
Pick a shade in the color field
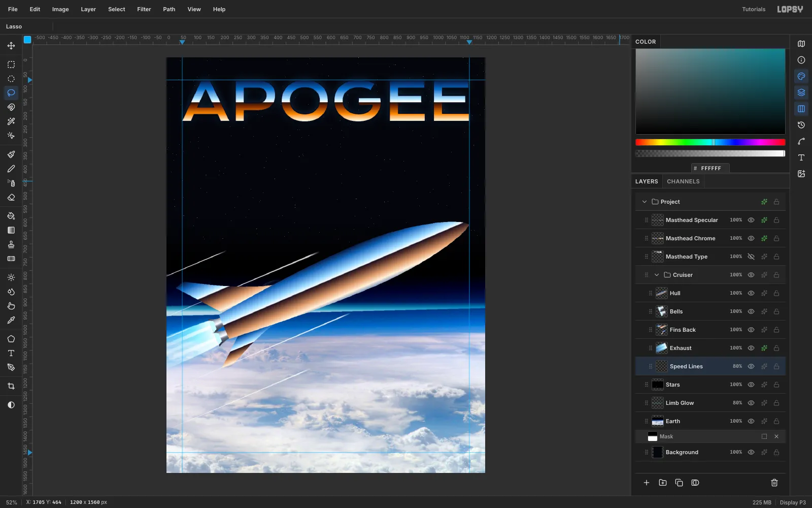[710, 91]
